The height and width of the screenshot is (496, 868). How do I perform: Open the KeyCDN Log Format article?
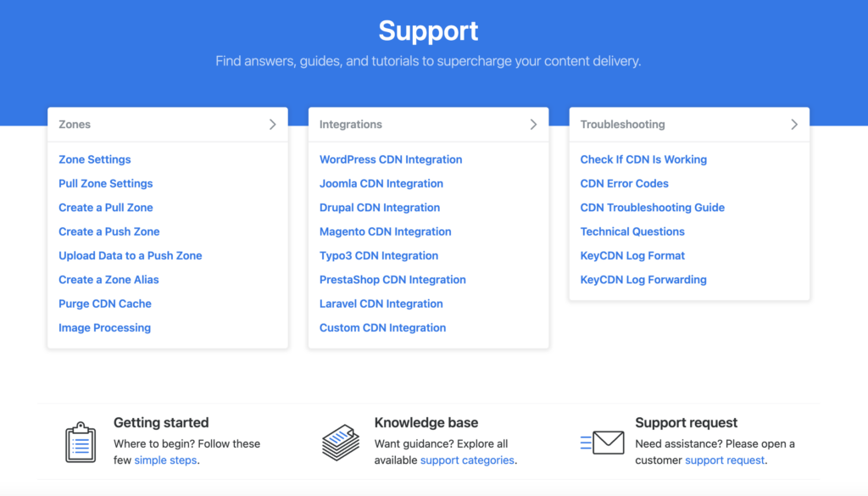click(632, 255)
